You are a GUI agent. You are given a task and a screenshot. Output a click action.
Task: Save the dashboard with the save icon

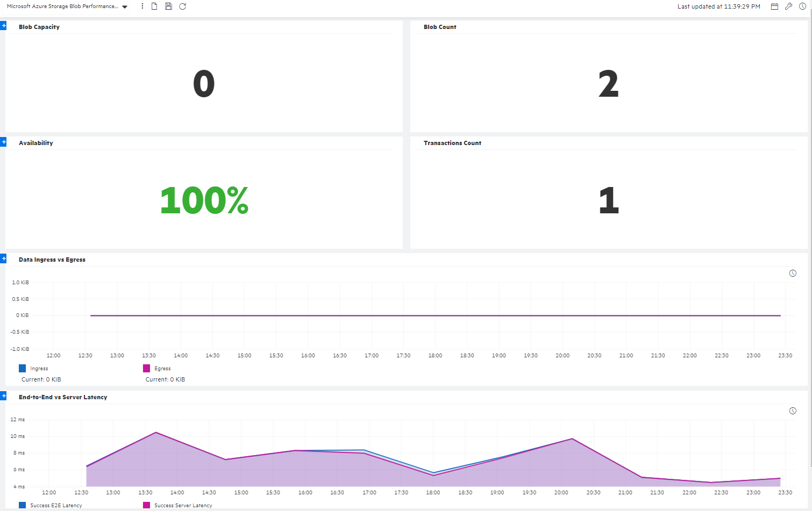click(x=168, y=6)
